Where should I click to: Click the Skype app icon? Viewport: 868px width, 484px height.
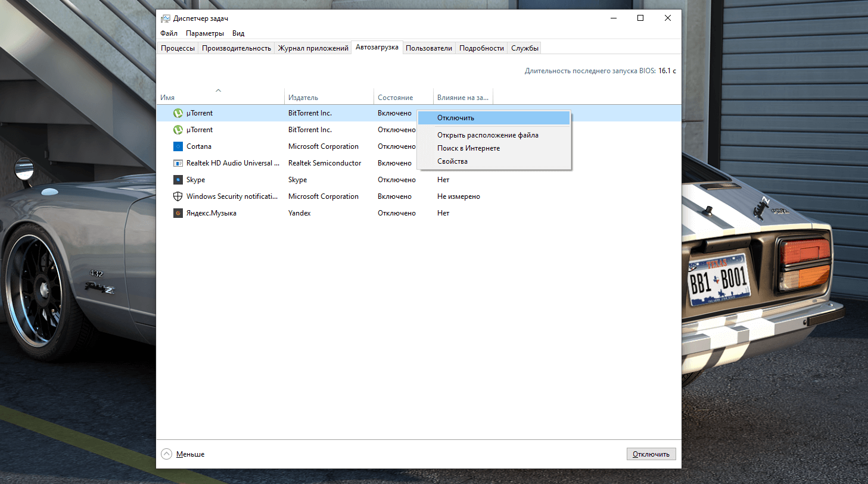click(x=178, y=180)
